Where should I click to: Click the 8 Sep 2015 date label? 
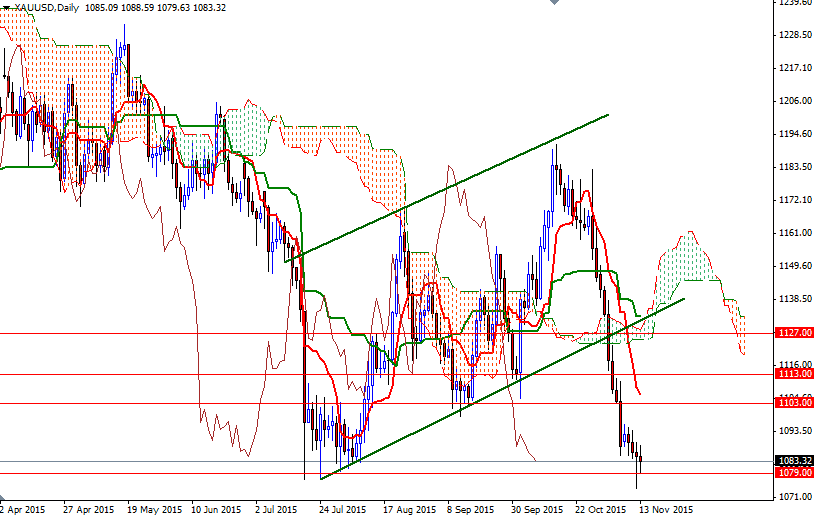tap(471, 509)
